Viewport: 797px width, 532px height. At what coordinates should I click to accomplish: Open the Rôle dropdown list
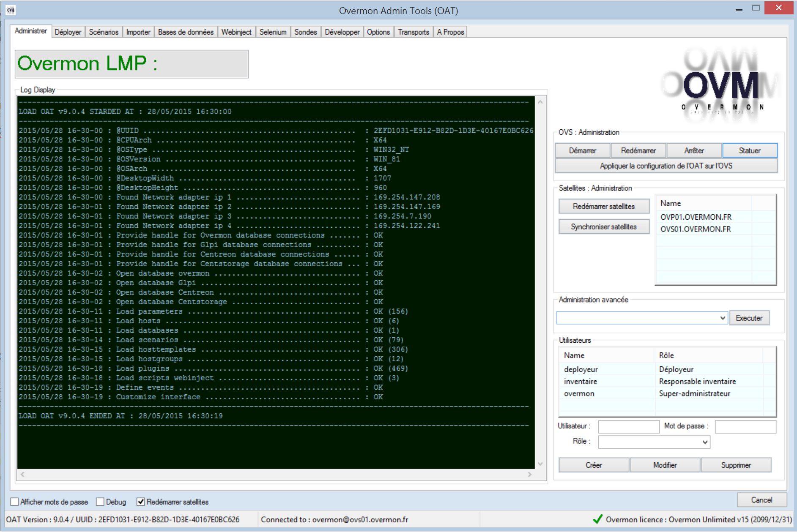tap(704, 442)
